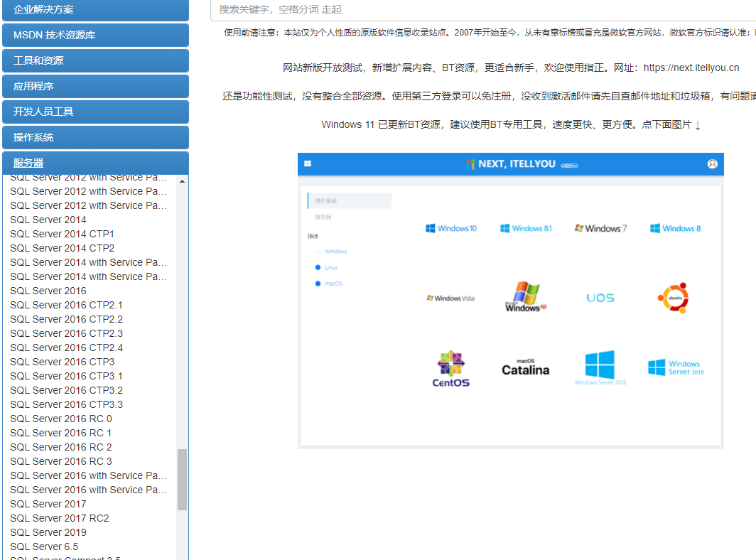Click the server list scroll-up arrow

(x=182, y=181)
